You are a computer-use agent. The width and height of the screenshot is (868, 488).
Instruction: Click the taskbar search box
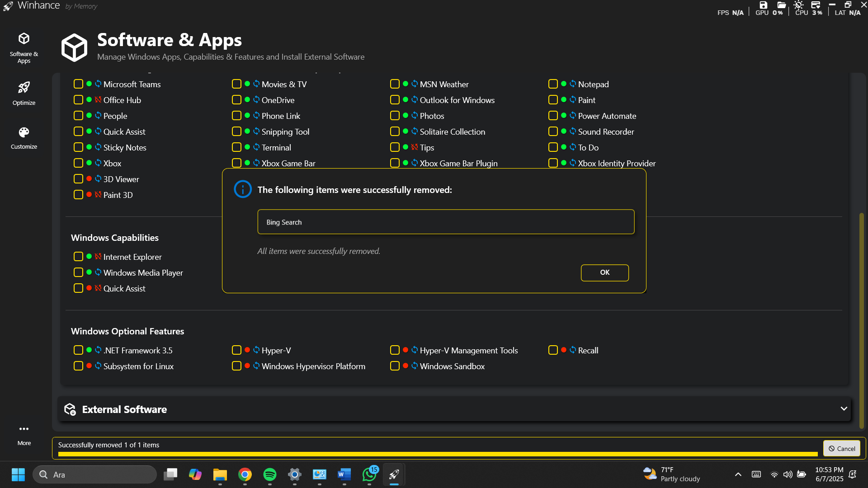click(x=95, y=474)
